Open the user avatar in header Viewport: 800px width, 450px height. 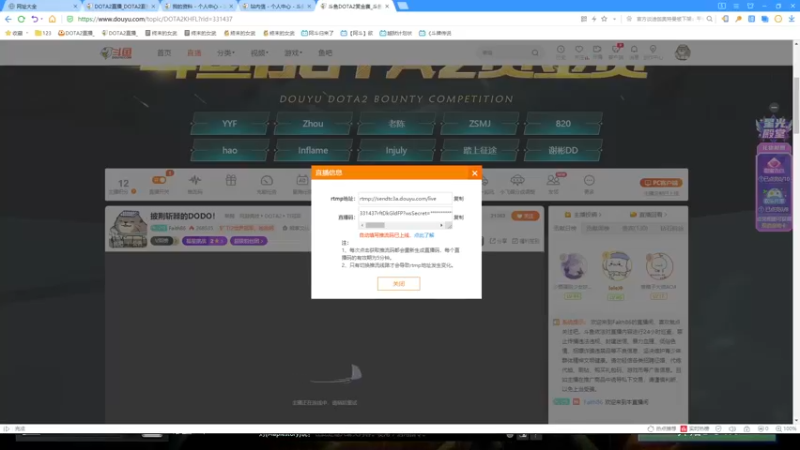tap(682, 52)
